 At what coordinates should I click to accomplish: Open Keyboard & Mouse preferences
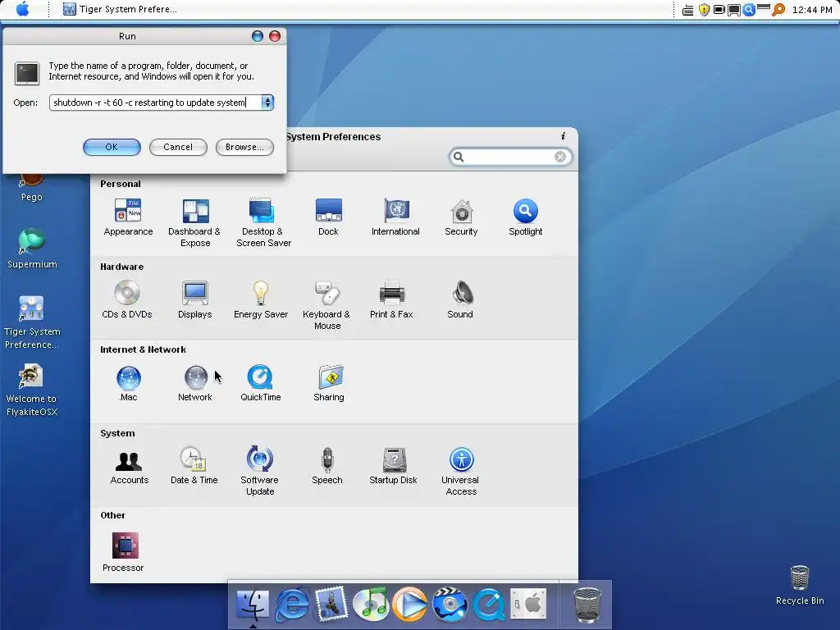point(326,305)
